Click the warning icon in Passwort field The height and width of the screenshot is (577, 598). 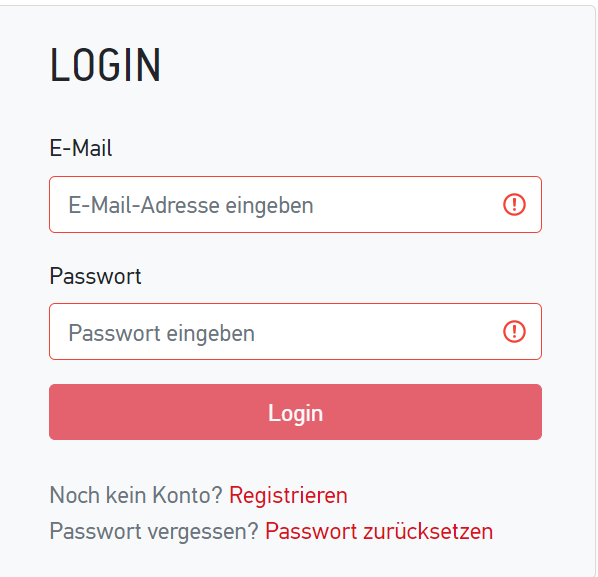coord(514,331)
